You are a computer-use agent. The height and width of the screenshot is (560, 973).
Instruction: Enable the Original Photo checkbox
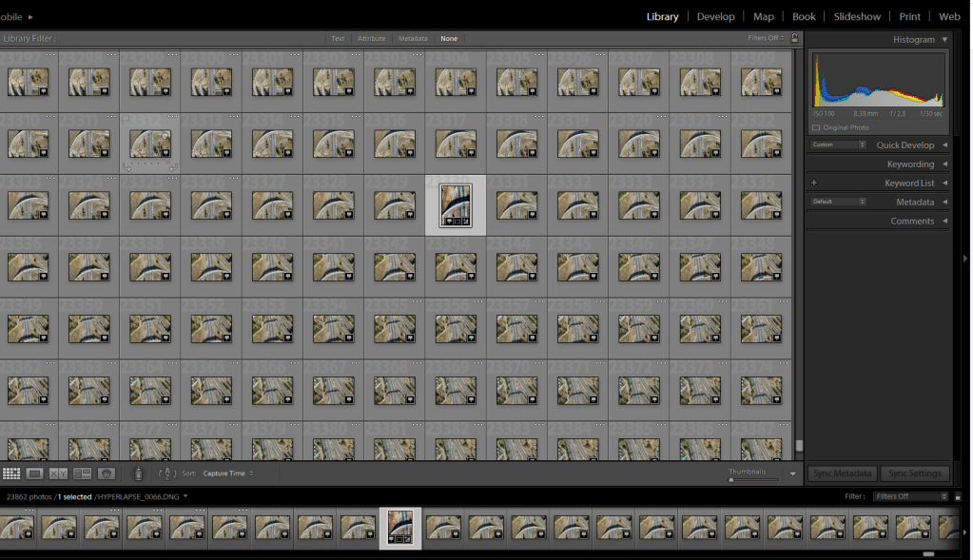point(816,127)
